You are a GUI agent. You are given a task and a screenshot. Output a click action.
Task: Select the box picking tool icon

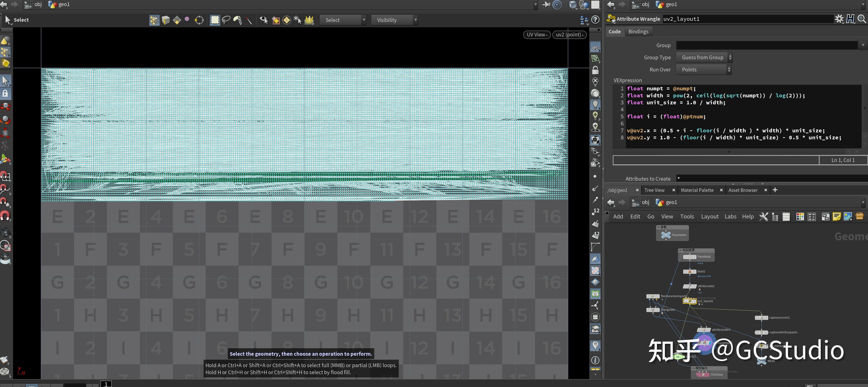click(x=215, y=20)
